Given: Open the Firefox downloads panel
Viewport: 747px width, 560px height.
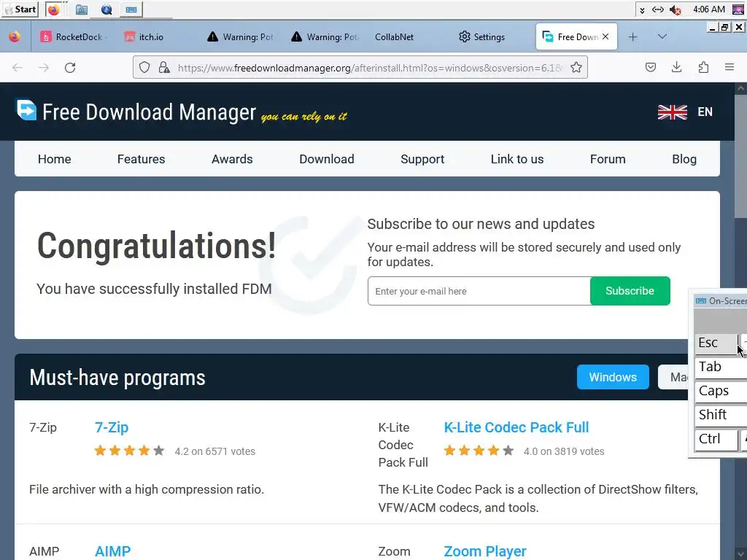Looking at the screenshot, I should click(x=676, y=68).
